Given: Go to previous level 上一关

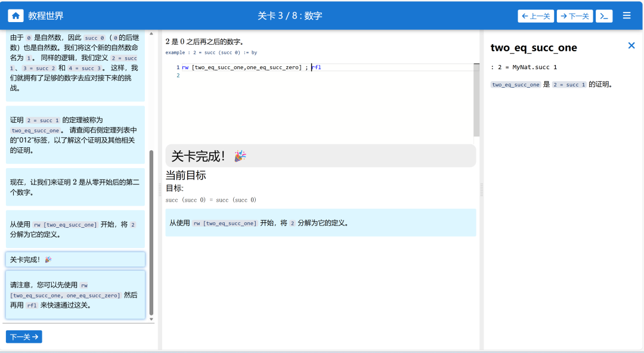Looking at the screenshot, I should 535,16.
